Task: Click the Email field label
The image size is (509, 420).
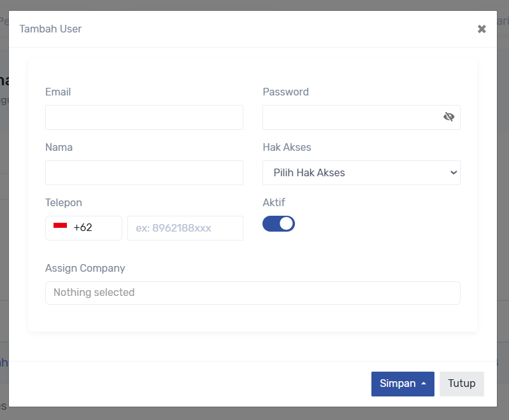Action: coord(58,92)
